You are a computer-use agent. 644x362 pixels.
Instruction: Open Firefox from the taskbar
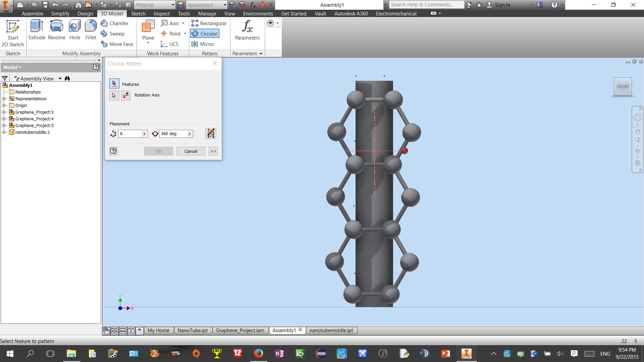pyautogui.click(x=258, y=353)
